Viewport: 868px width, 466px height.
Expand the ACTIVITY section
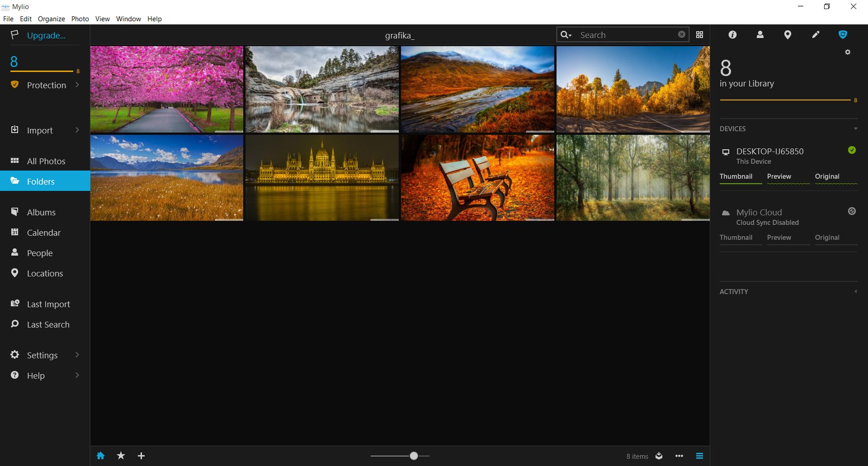(855, 291)
